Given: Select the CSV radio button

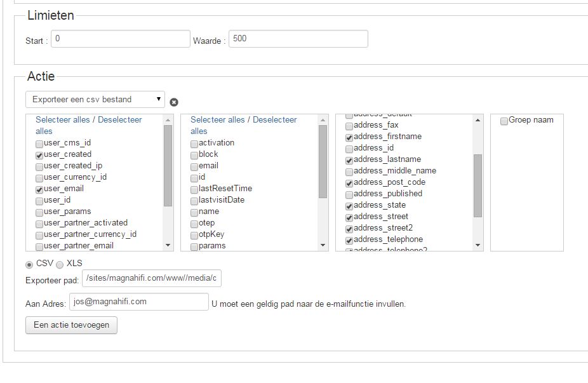Looking at the screenshot, I should point(29,264).
